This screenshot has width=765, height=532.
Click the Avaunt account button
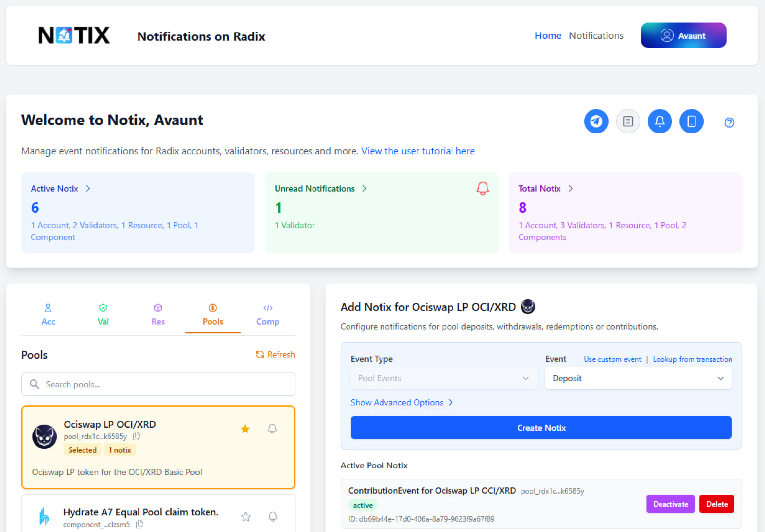pos(683,35)
